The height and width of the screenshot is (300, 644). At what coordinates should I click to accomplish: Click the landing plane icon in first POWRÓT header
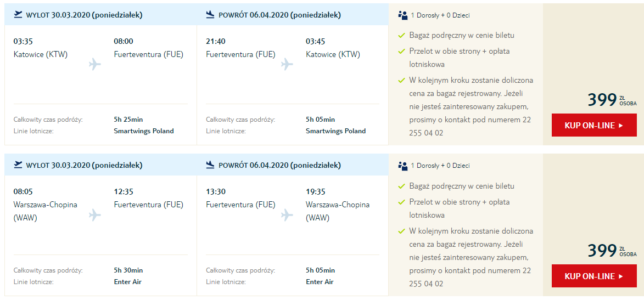(210, 15)
